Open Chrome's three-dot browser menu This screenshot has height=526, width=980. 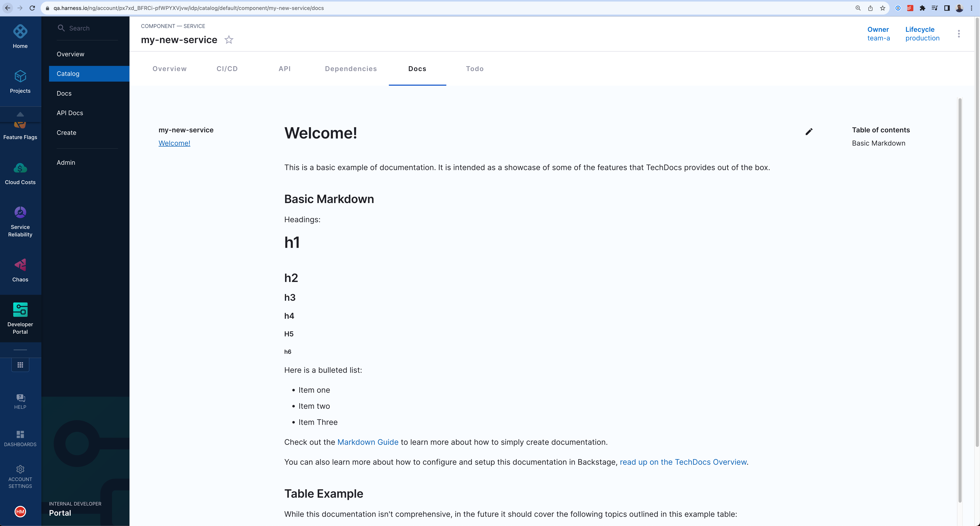[x=971, y=8]
